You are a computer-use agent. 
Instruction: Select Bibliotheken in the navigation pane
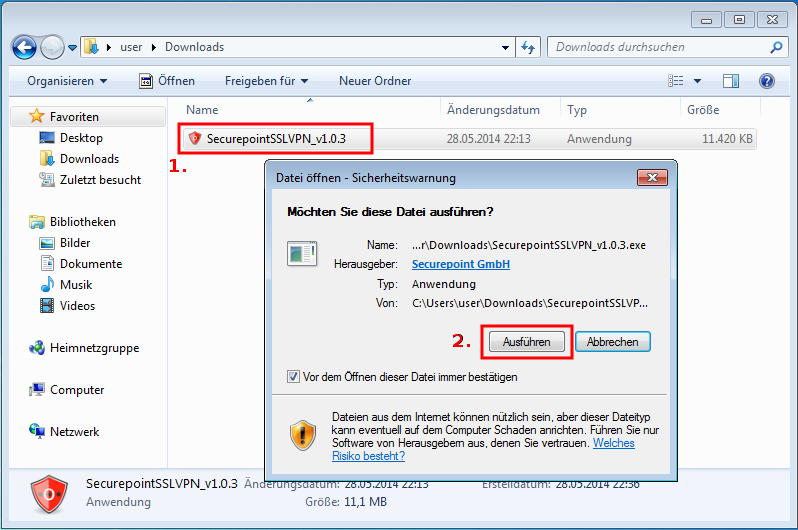pyautogui.click(x=82, y=222)
